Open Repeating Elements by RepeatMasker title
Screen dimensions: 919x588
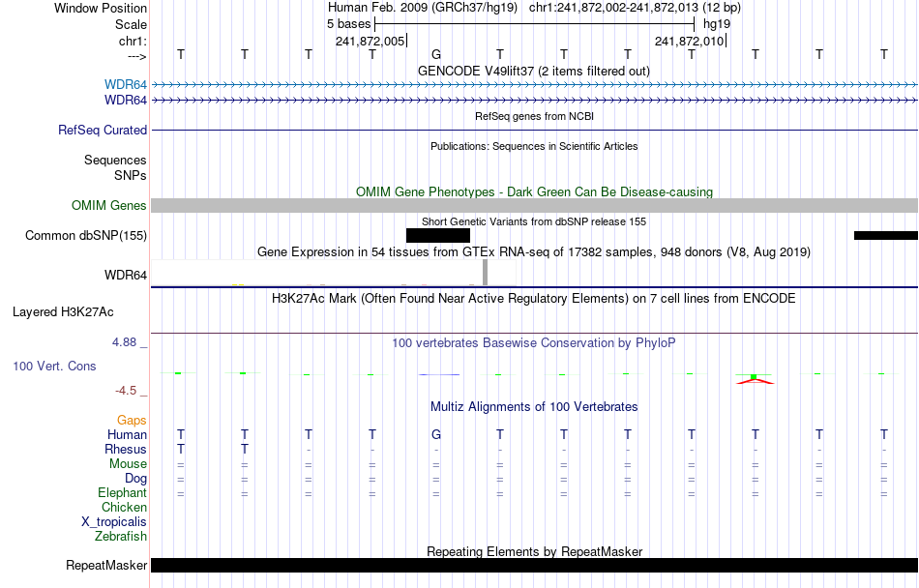(534, 551)
